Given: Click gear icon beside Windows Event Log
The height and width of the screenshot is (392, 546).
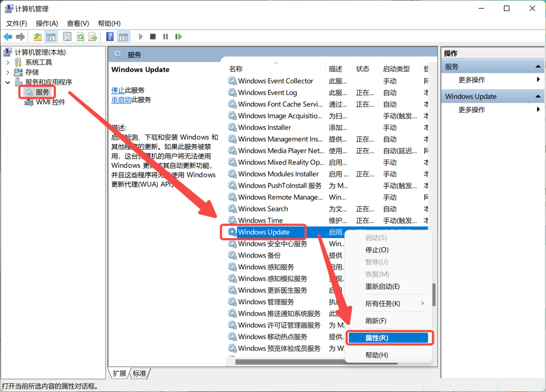Looking at the screenshot, I should click(232, 93).
